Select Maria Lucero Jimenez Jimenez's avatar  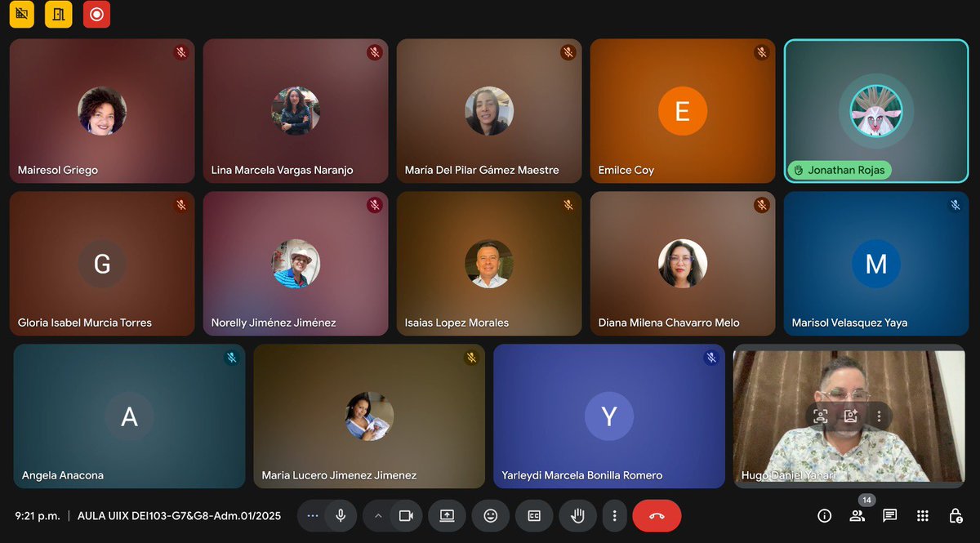click(369, 416)
